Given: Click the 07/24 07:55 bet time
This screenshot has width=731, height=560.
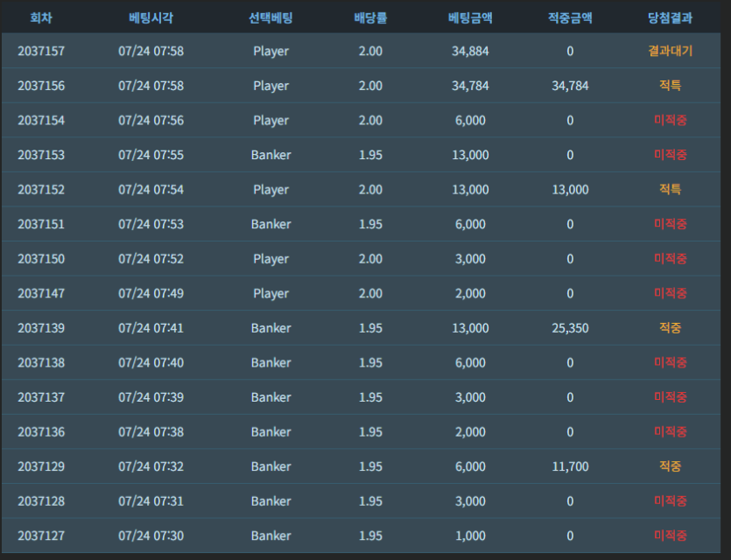Looking at the screenshot, I should point(151,155).
